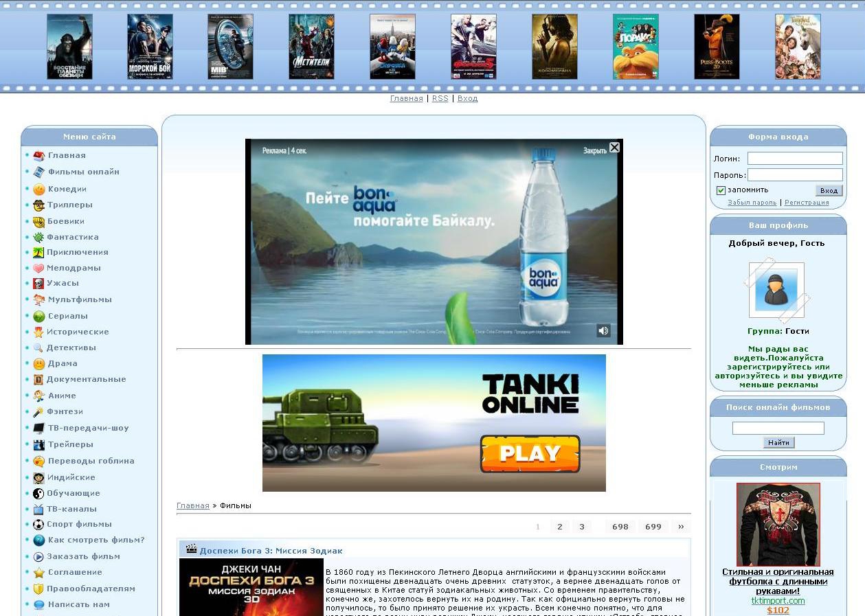Open the Индийские menu item
The image size is (865, 616).
(71, 477)
